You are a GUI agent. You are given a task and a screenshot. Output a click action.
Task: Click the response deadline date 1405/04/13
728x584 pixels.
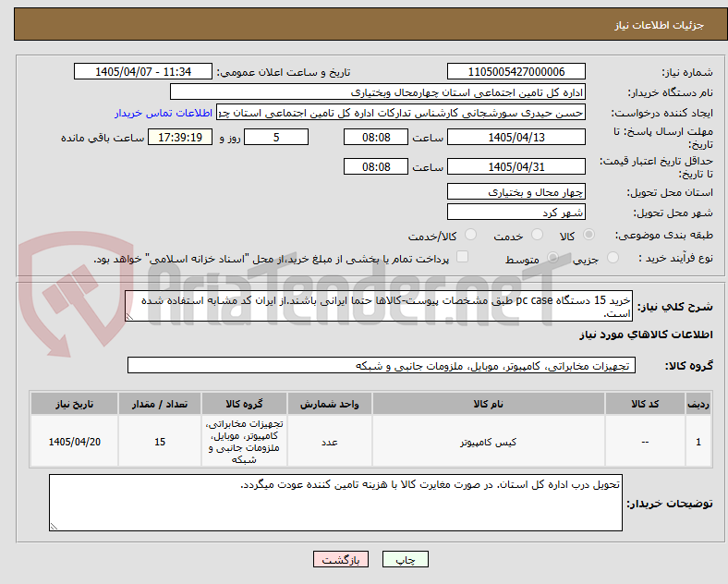pos(516,137)
